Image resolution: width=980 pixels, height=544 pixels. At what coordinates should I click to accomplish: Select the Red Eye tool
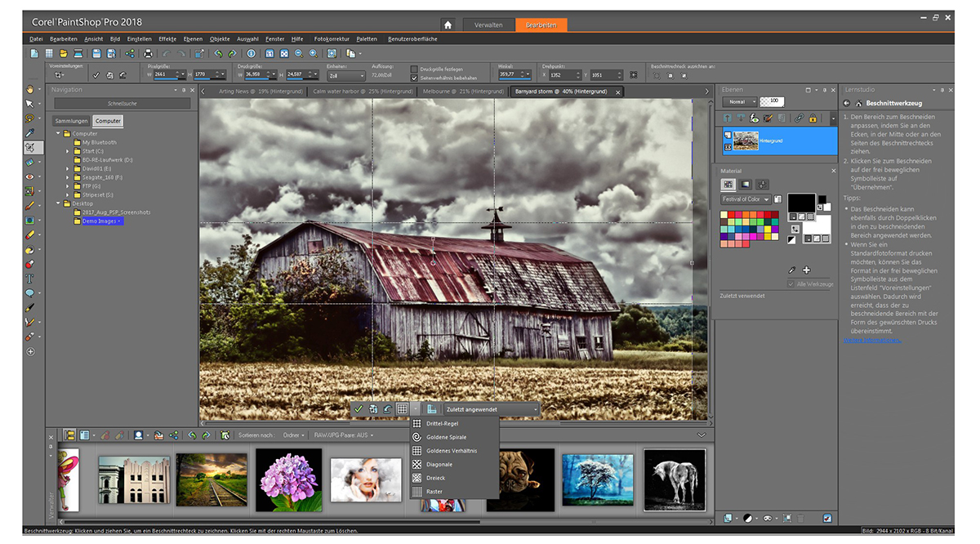pyautogui.click(x=30, y=176)
